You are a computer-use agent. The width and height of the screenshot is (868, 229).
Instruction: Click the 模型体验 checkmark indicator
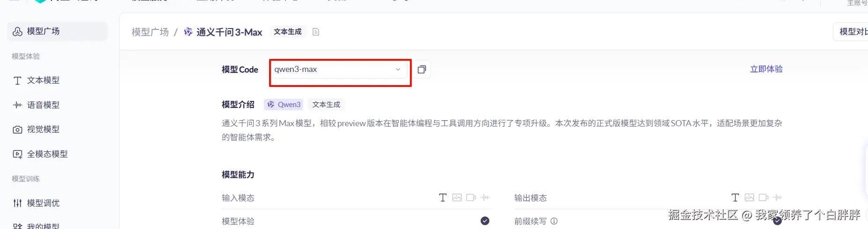point(485,221)
